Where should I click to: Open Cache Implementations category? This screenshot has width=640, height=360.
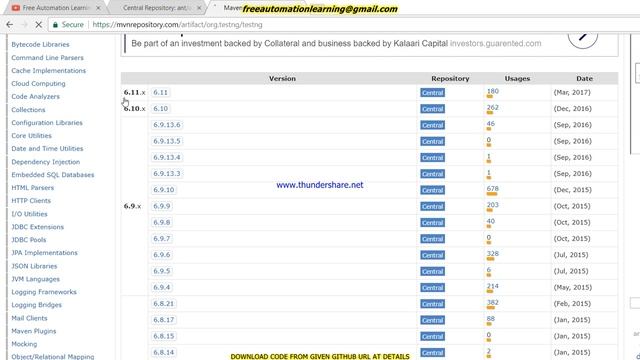coord(49,71)
